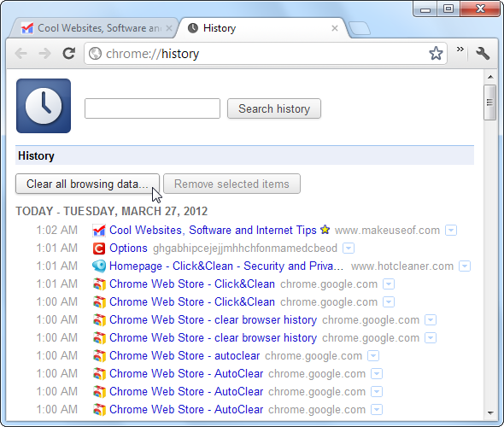
Task: Open the Homepage - Click&Clean history link
Action: (x=226, y=266)
